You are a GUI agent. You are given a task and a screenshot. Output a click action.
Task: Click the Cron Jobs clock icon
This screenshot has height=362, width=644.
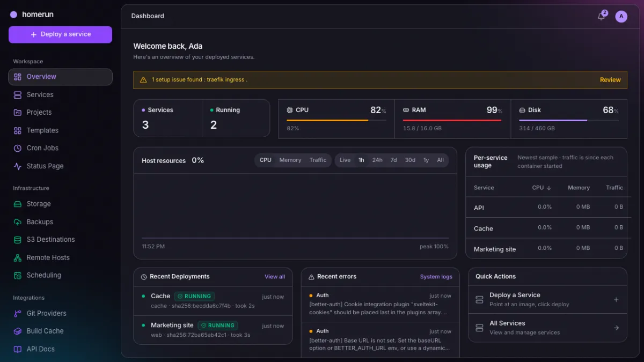[x=18, y=148]
